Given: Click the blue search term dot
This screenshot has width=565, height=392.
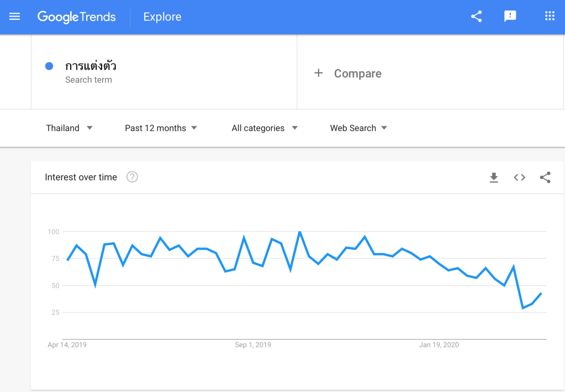Looking at the screenshot, I should (49, 66).
